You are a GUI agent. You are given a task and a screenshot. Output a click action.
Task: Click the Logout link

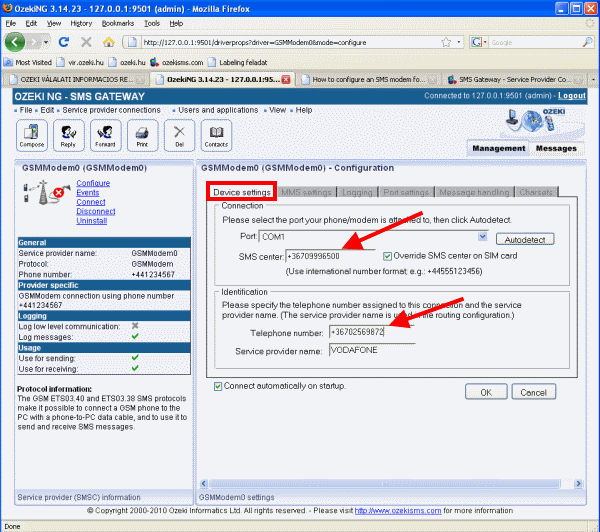[x=571, y=96]
